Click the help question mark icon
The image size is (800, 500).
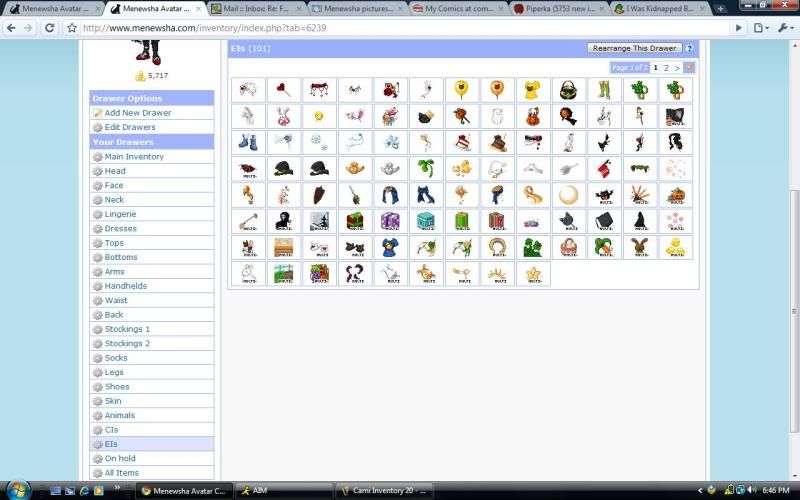point(689,48)
